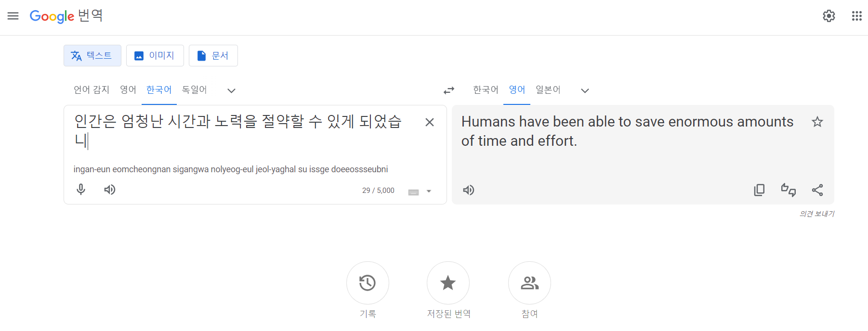Select the 텍스트 translation mode

coord(92,56)
